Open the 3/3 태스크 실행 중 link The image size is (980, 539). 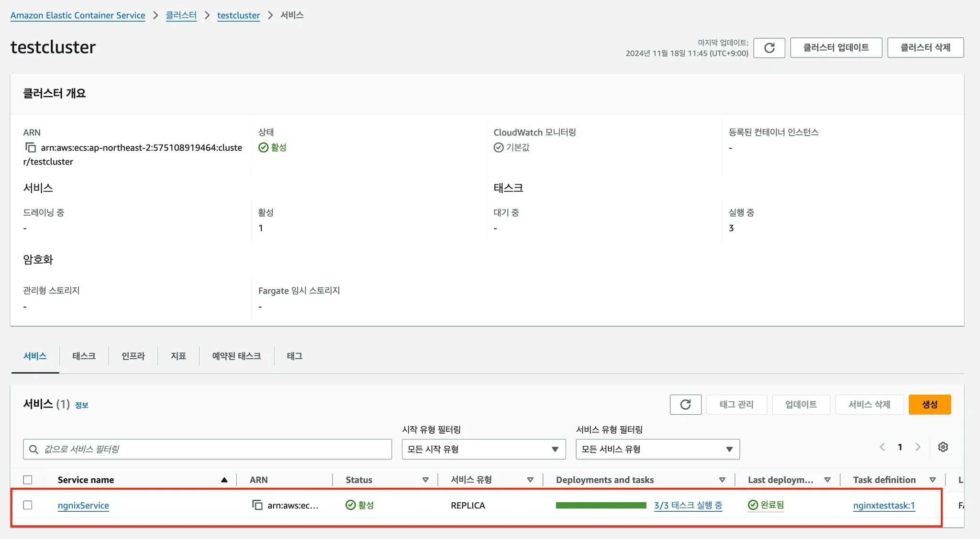coord(688,506)
